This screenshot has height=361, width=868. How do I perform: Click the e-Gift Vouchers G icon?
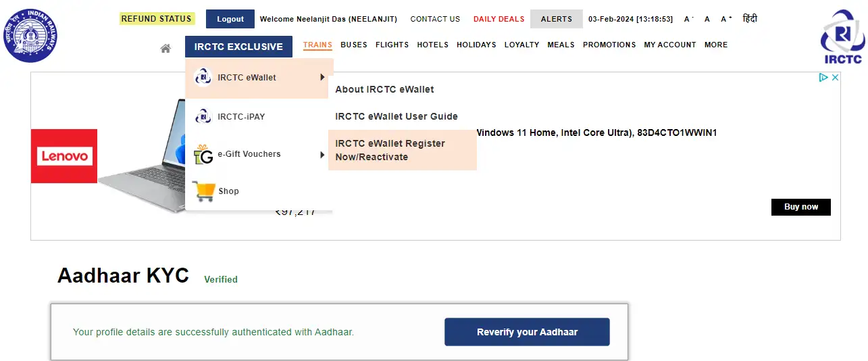tap(203, 154)
